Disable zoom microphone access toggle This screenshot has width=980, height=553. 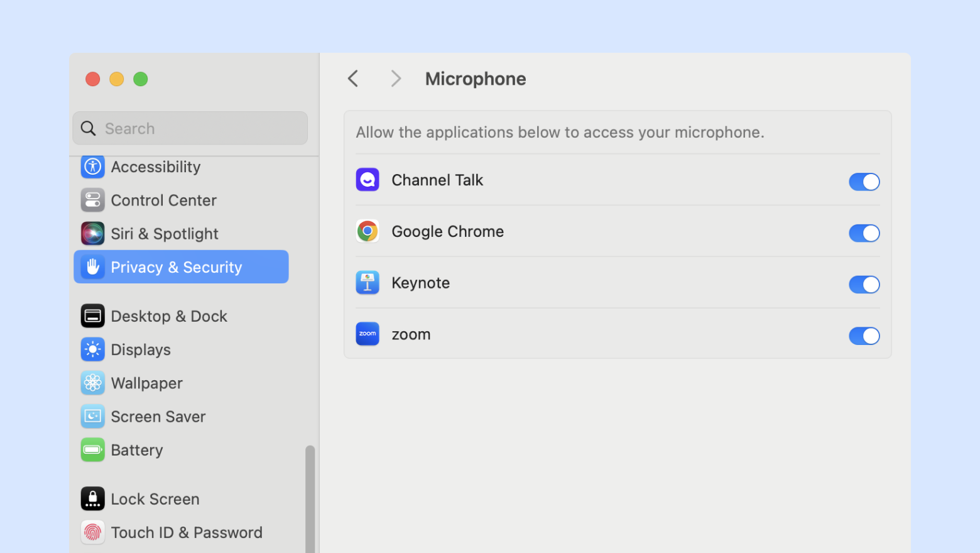864,336
